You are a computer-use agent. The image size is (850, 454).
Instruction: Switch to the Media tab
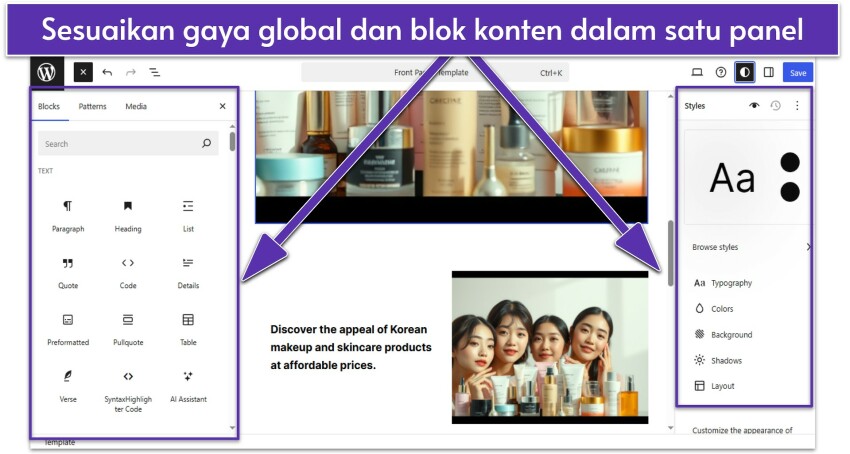click(x=136, y=106)
